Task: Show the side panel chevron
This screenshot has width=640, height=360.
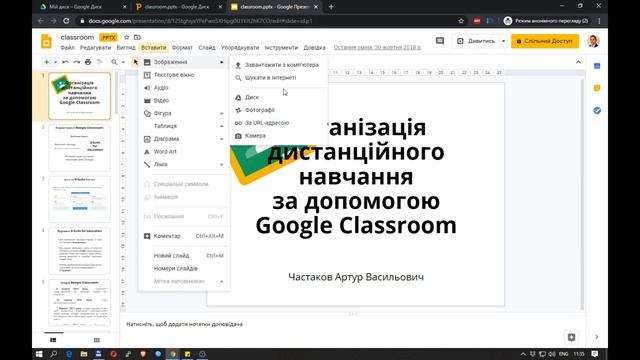Action: (597, 337)
